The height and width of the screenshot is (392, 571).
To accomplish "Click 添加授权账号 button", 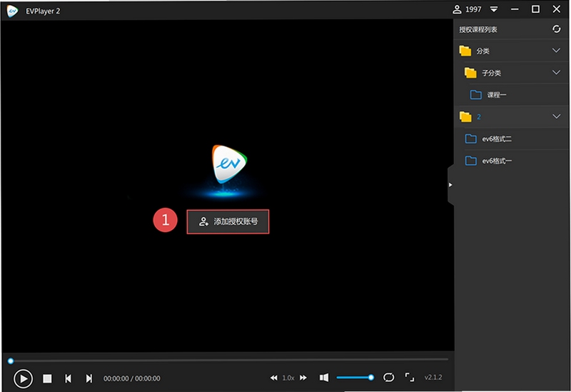I will click(228, 221).
